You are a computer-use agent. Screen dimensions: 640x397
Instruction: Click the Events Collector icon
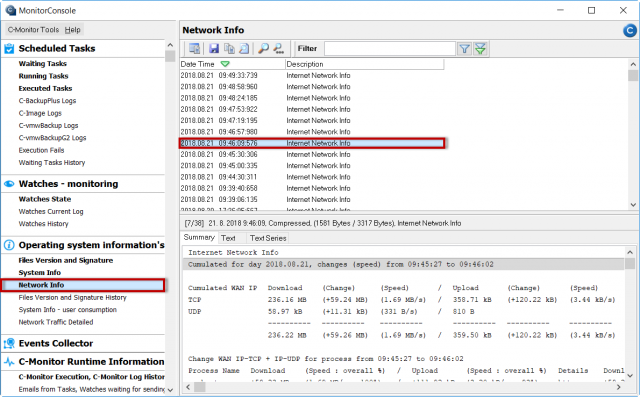(9, 344)
